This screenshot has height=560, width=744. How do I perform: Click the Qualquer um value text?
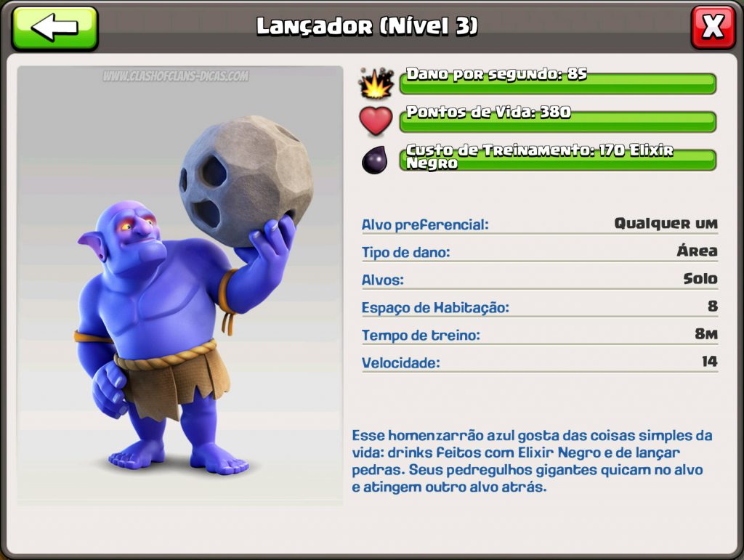point(666,223)
